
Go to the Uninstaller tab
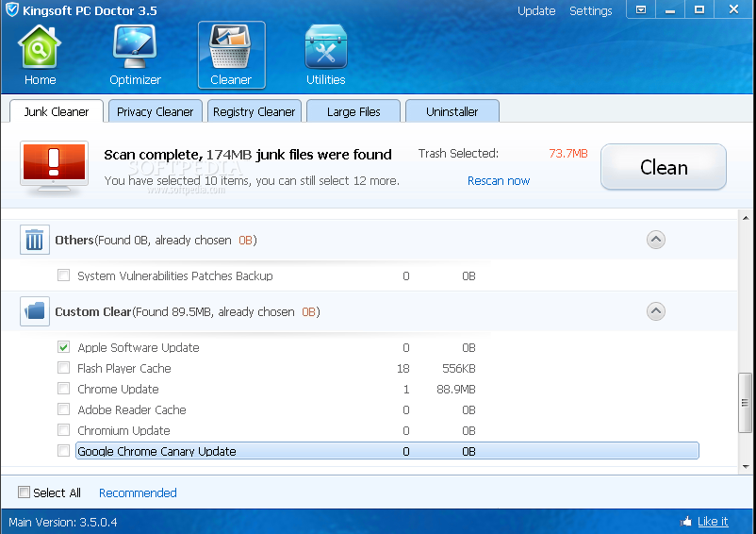click(452, 111)
